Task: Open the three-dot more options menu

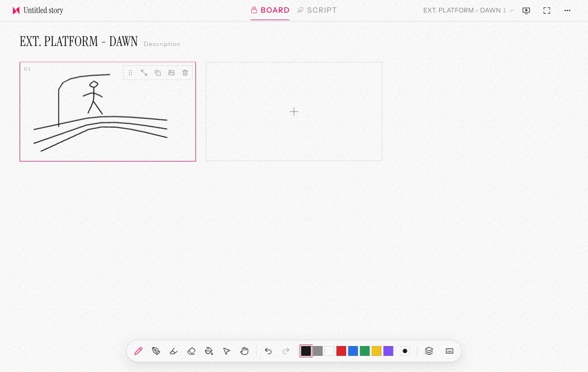Action: (x=567, y=10)
